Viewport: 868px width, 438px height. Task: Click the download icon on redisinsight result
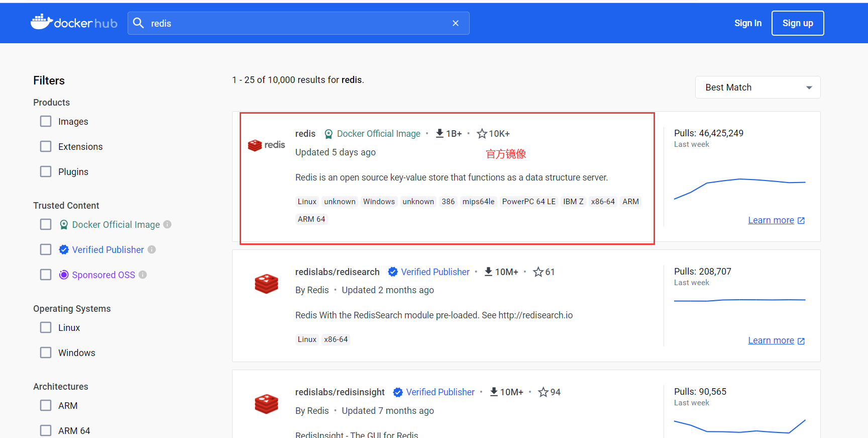click(494, 392)
